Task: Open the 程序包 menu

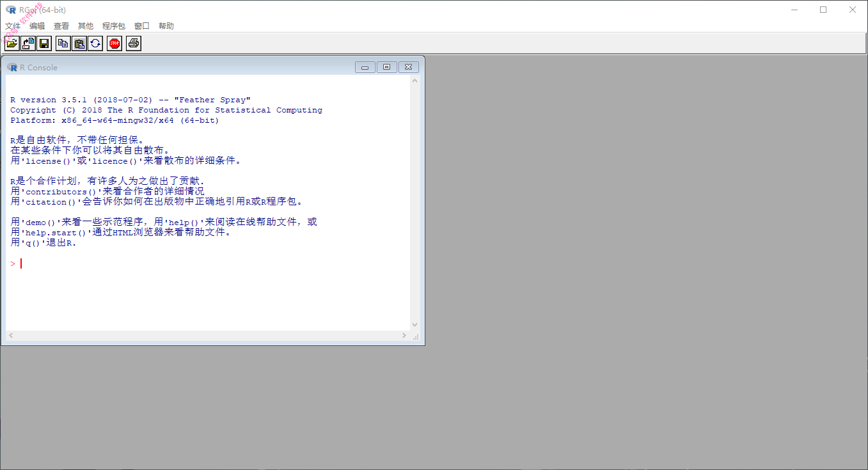Action: click(x=114, y=26)
